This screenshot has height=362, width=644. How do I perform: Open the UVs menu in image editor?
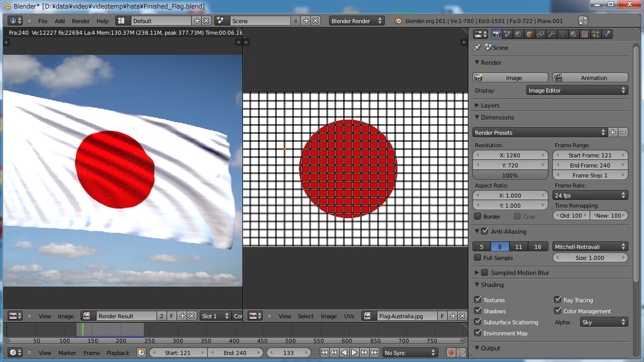click(349, 316)
